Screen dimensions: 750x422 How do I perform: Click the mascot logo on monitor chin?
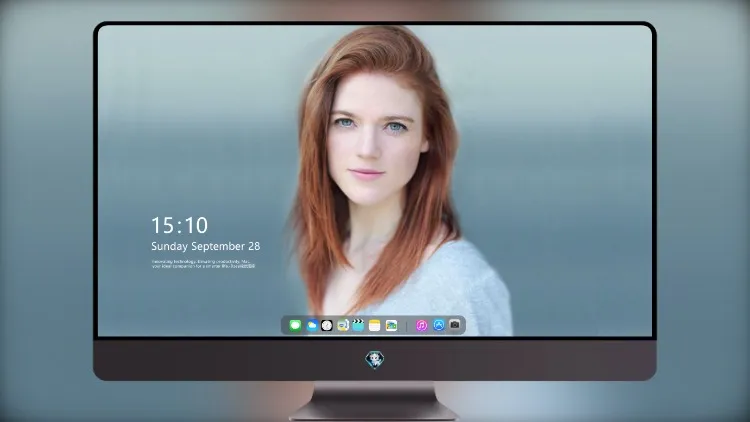(x=375, y=360)
